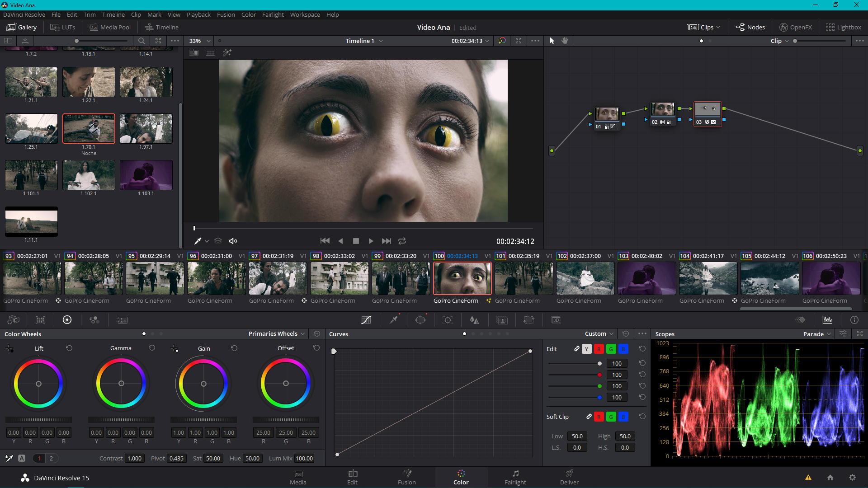The image size is (868, 488).
Task: Open the Clips filter dropdown
Action: click(x=704, y=27)
